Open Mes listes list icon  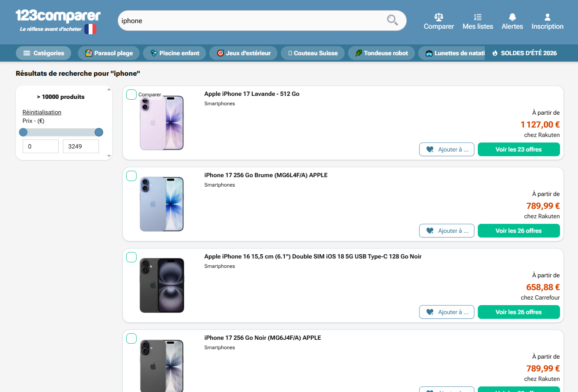[x=478, y=17]
